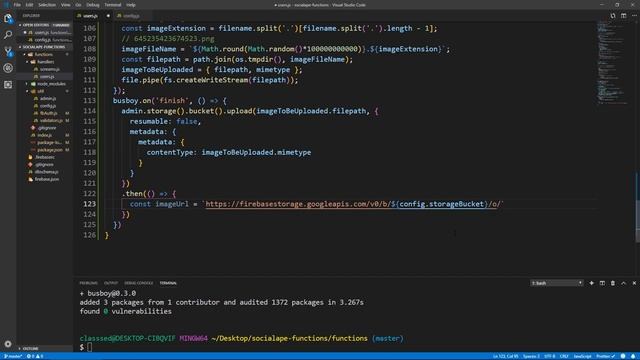Collapse the SOCIALAPE-FUNCTIONS section
Viewport: 640px width, 360px height.
click(44, 47)
